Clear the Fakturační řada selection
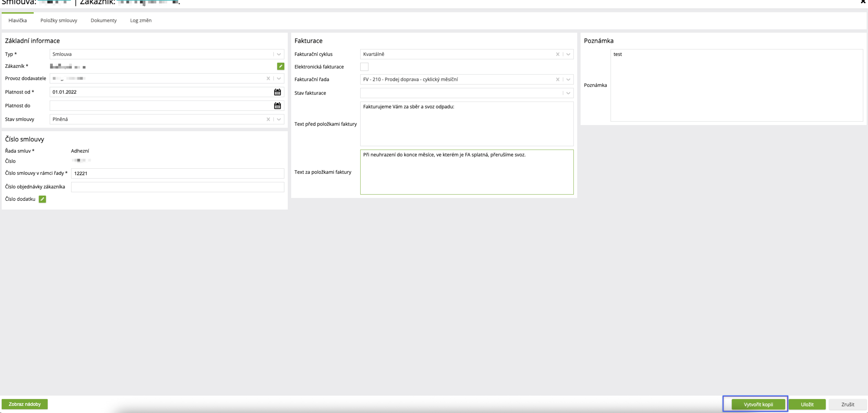Image resolution: width=868 pixels, height=413 pixels. tap(558, 80)
